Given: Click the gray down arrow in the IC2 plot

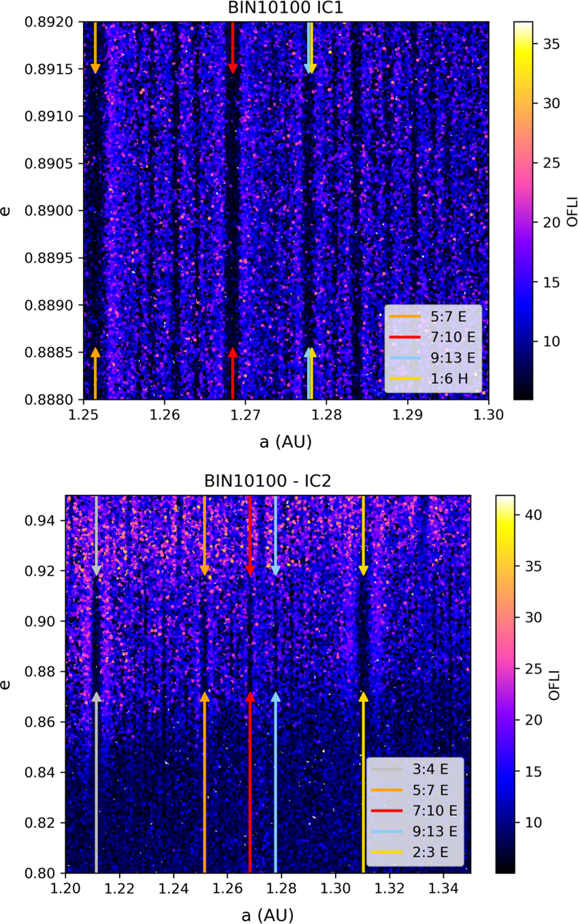Looking at the screenshot, I should [96, 535].
